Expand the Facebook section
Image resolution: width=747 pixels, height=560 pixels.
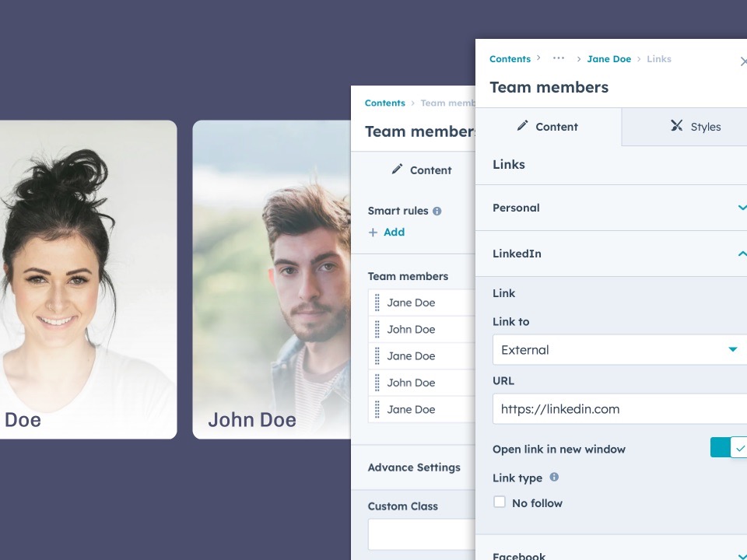[612, 552]
